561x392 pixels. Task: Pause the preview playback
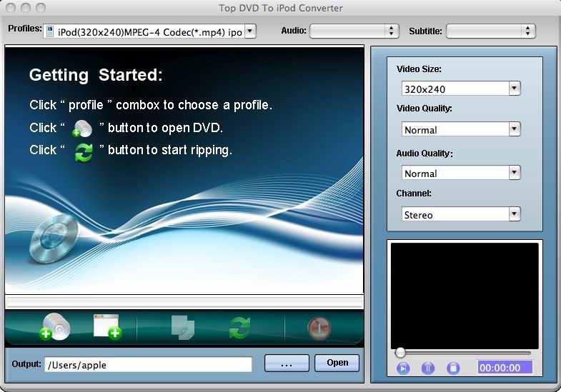(x=428, y=368)
